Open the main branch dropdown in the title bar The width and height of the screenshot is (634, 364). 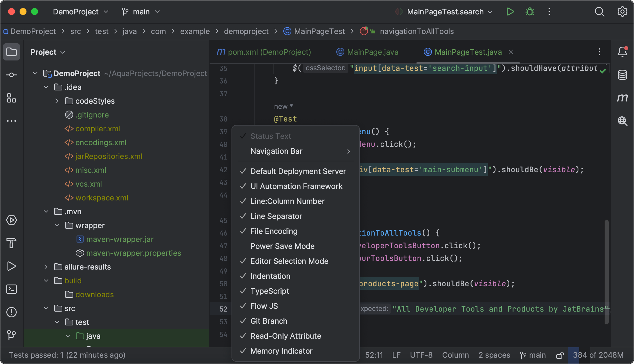[141, 12]
